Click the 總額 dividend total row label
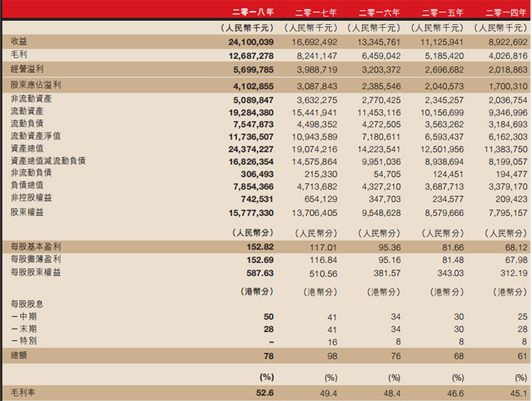This screenshot has width=532, height=401. click(19, 357)
